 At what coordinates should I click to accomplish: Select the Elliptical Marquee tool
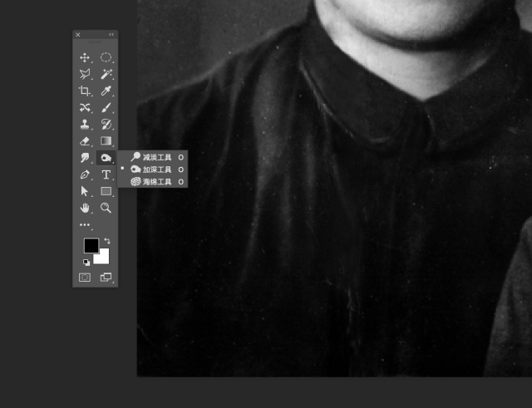point(106,57)
